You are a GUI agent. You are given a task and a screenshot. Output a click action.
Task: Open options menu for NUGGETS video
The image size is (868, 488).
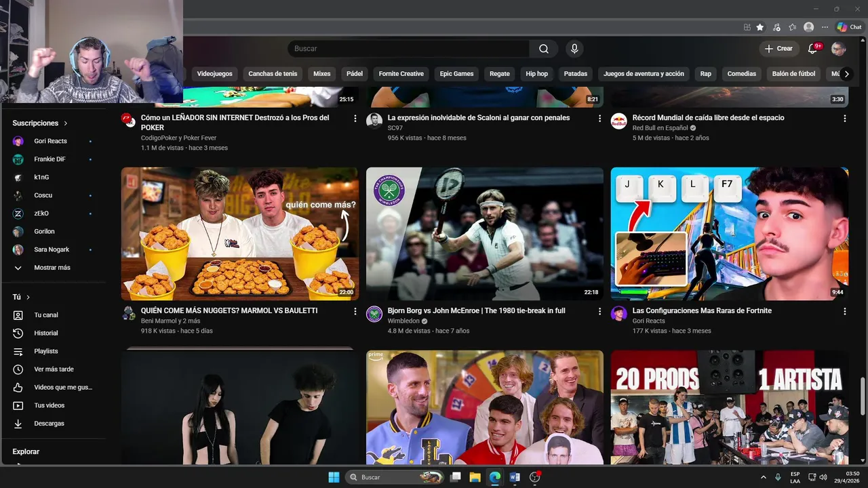(x=355, y=312)
